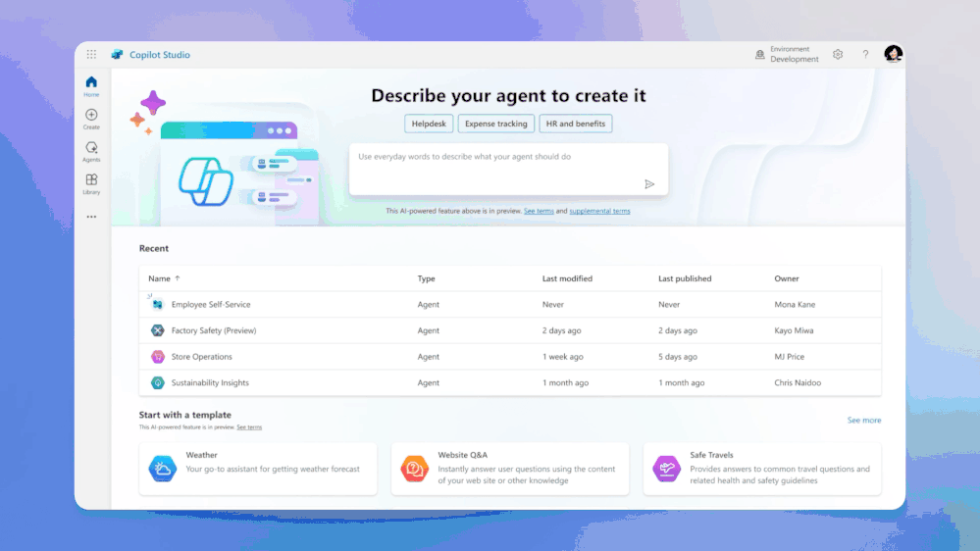Image resolution: width=980 pixels, height=551 pixels.
Task: Open the settings gear icon
Action: pos(838,54)
